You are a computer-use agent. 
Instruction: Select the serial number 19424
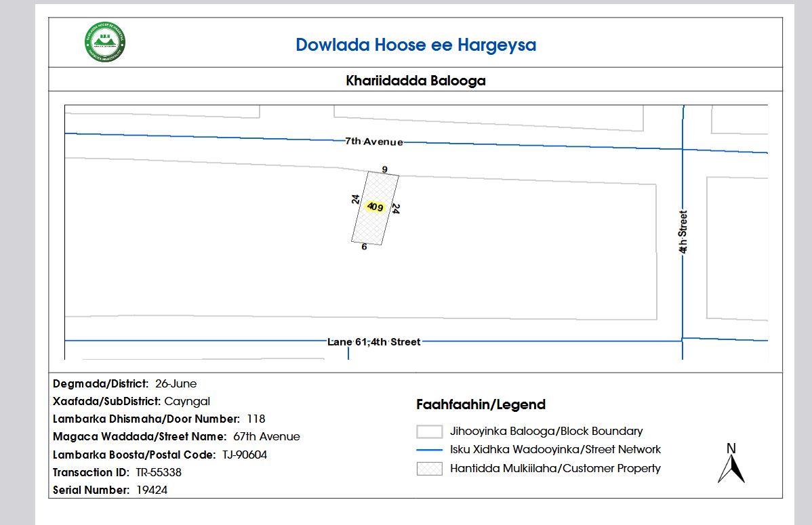152,490
